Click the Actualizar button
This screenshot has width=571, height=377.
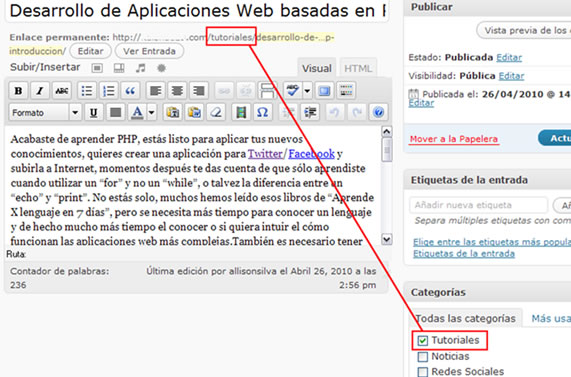point(554,138)
